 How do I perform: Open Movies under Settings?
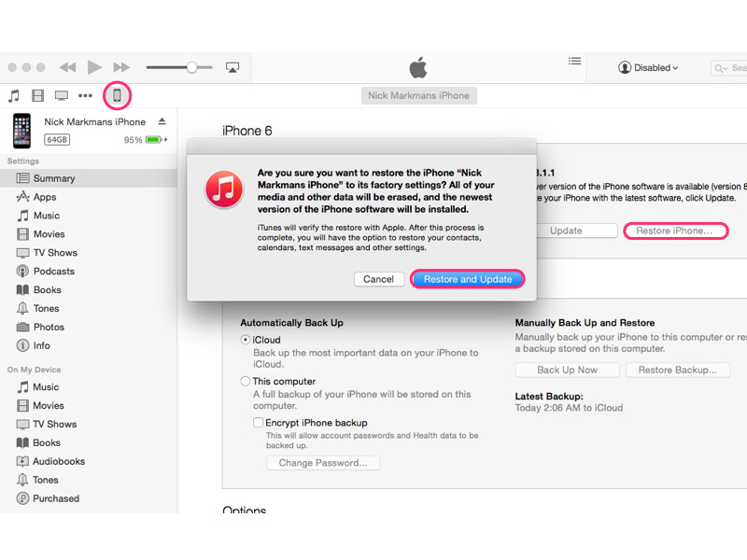coord(89,234)
